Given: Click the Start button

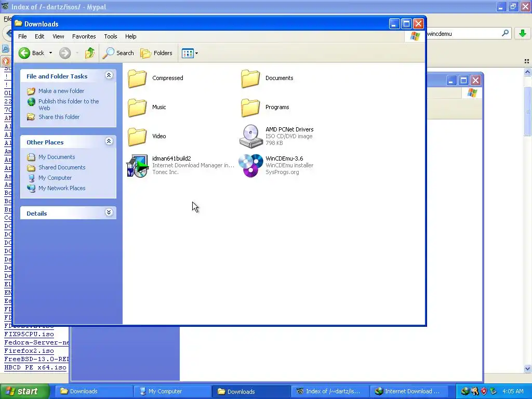Looking at the screenshot, I should point(24,391).
